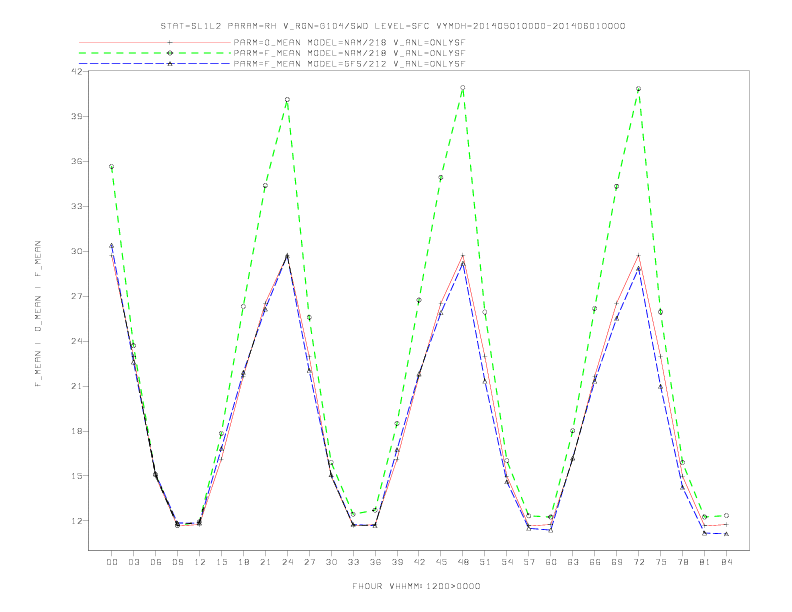Click y-axis tick value 27
Viewport: 792px width, 612px height.
[77, 296]
